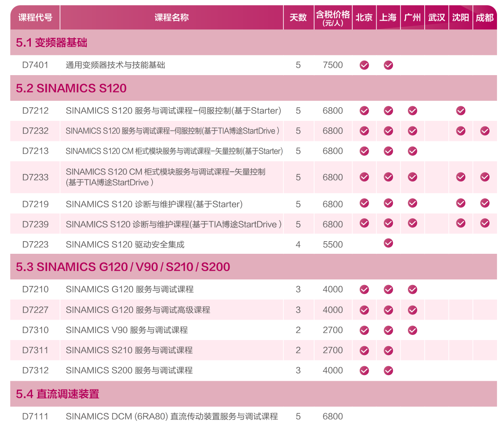Click course code D7212

pyautogui.click(x=35, y=111)
